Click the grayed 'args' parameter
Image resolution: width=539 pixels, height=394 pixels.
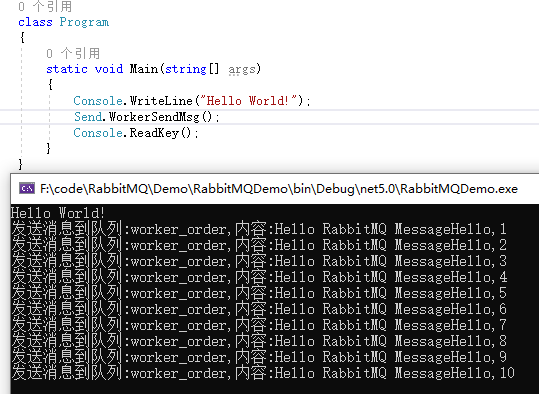pyautogui.click(x=242, y=69)
